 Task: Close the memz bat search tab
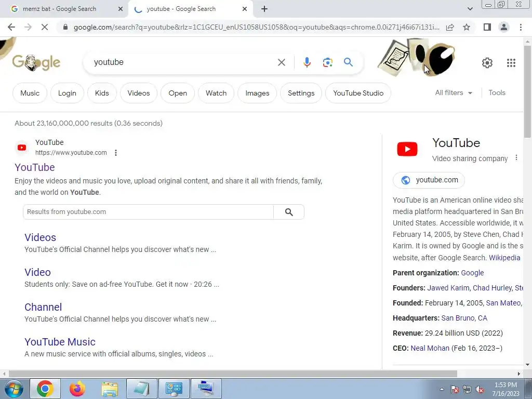click(x=121, y=9)
